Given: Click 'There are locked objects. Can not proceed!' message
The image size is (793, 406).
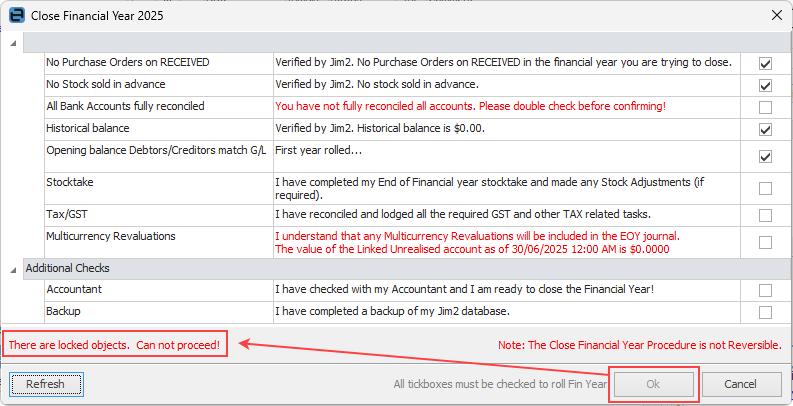Looking at the screenshot, I should point(114,346).
